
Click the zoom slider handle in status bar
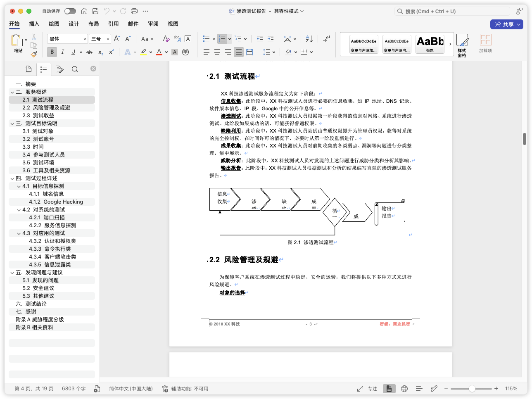point(472,389)
